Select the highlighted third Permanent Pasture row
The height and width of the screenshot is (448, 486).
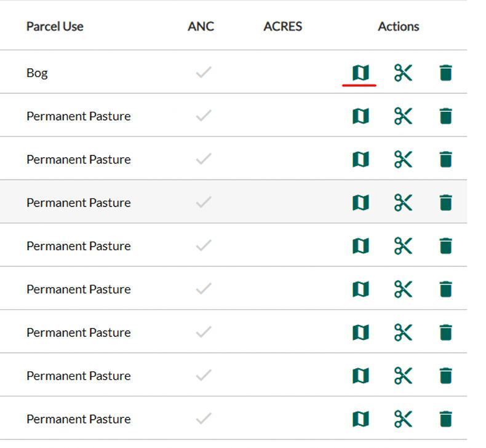coord(78,203)
